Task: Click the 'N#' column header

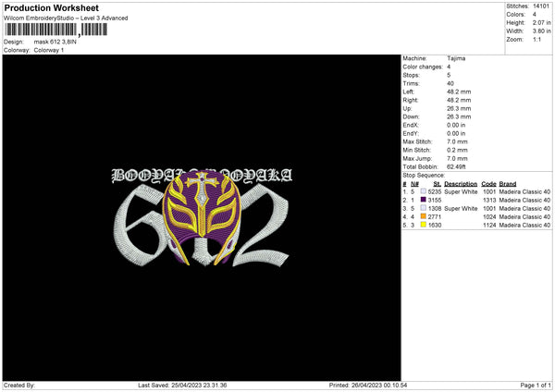Action: 414,184
